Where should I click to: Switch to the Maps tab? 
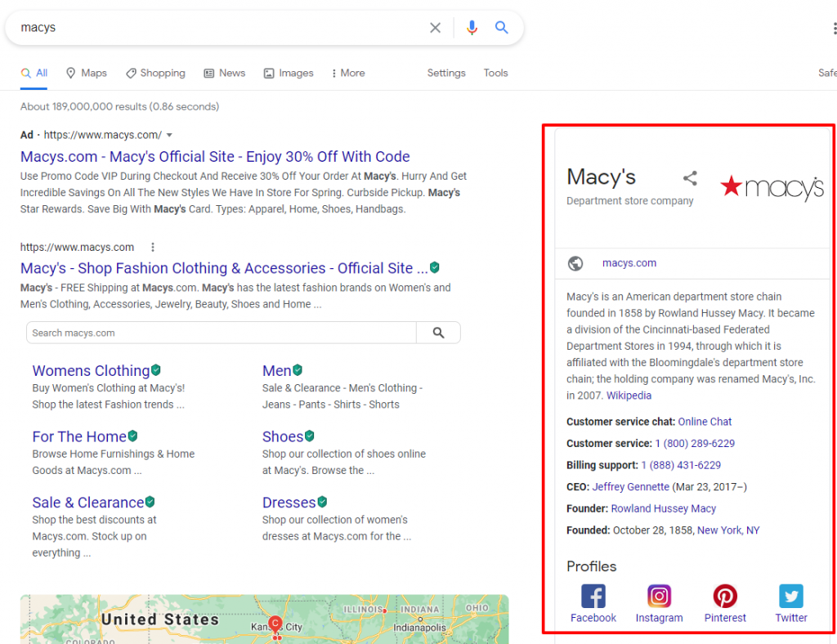pyautogui.click(x=87, y=73)
